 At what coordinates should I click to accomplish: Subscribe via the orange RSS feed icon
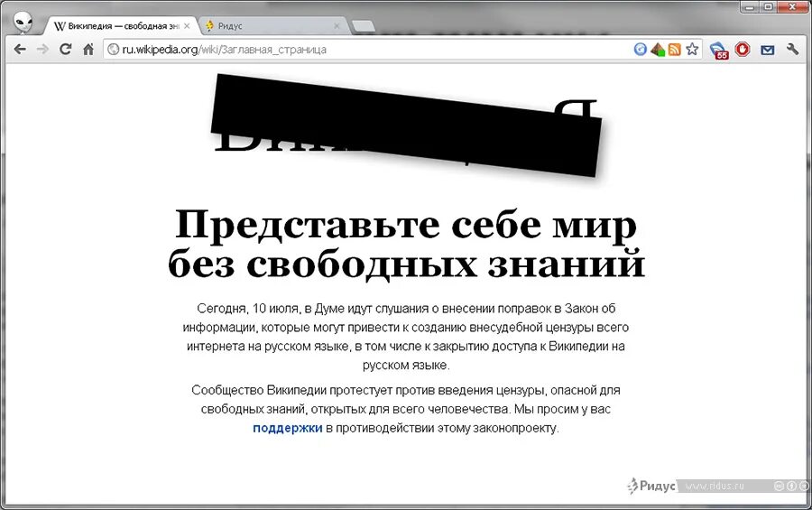point(674,50)
